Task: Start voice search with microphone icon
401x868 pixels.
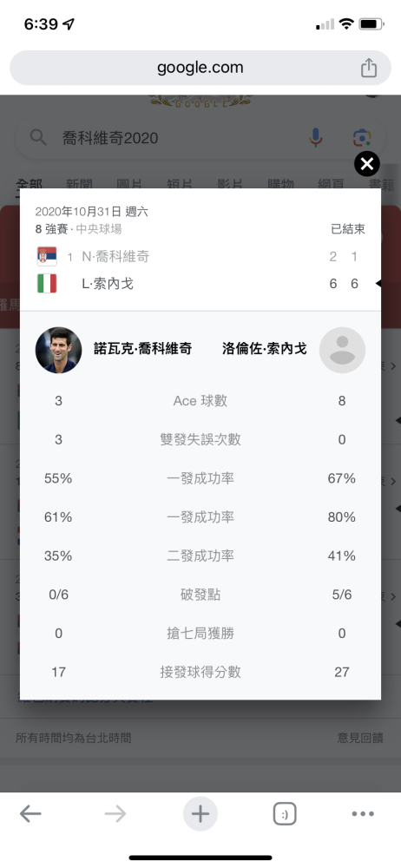Action: pos(316,137)
